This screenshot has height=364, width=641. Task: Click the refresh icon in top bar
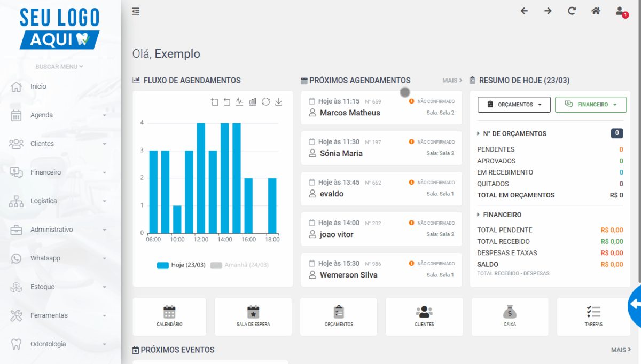(572, 11)
